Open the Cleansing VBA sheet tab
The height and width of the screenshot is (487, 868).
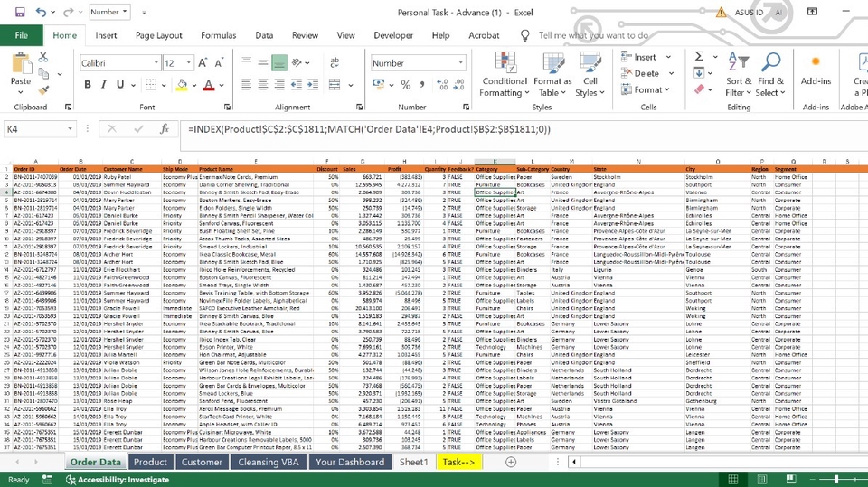point(269,462)
